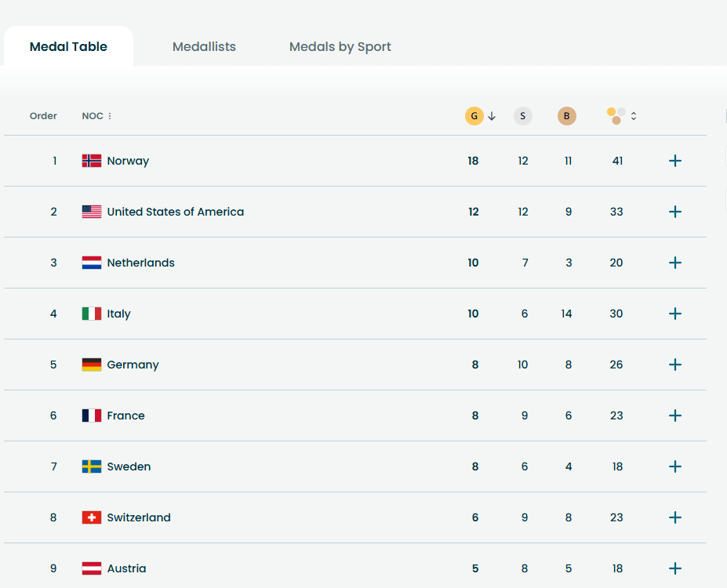Sort by bronze medal column icon
Viewport: 727px width, 588px height.
click(x=567, y=116)
